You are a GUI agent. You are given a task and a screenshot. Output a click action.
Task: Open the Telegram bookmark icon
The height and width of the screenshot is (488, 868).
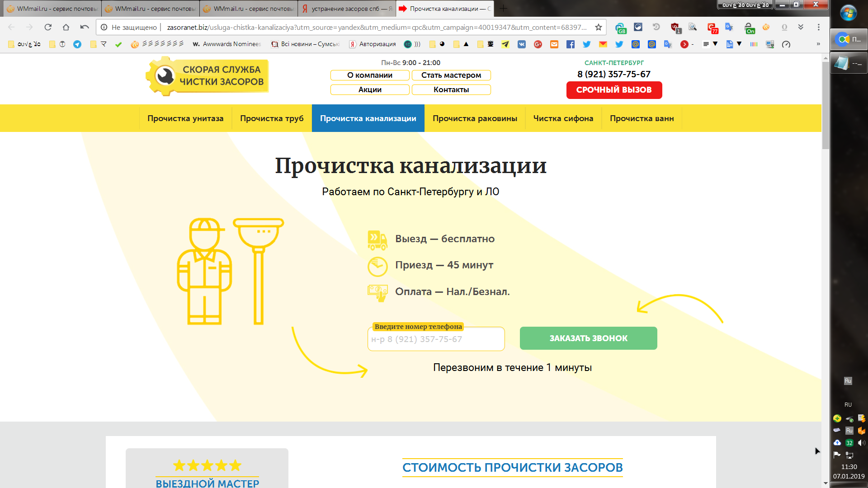[77, 44]
